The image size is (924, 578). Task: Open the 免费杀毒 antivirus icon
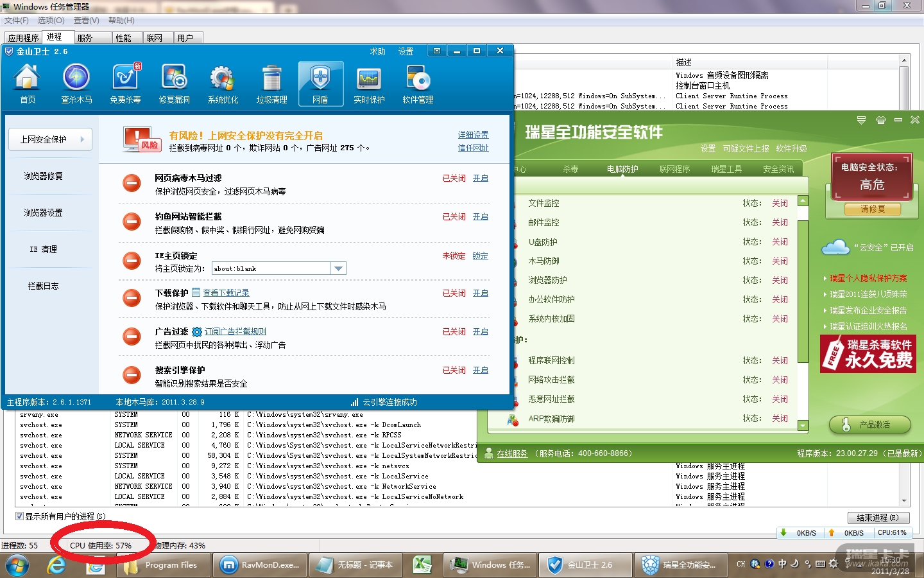[125, 84]
